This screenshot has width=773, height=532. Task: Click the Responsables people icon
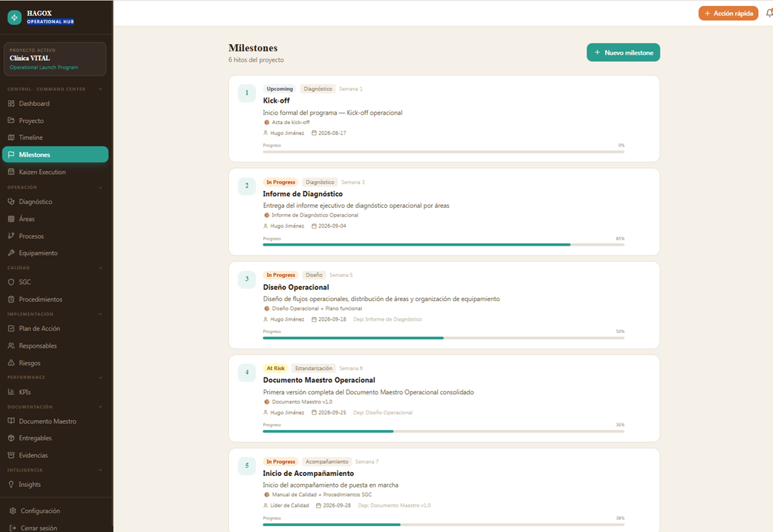[x=11, y=346]
